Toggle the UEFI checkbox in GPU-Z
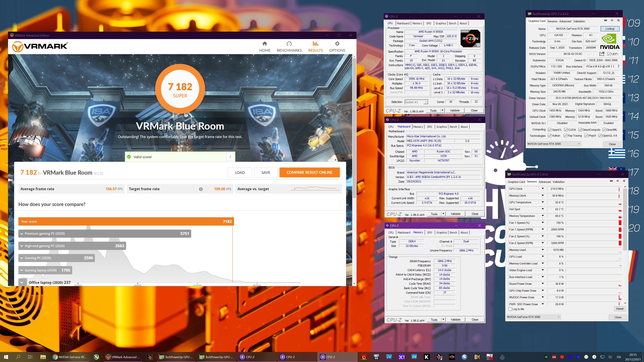 [609, 54]
